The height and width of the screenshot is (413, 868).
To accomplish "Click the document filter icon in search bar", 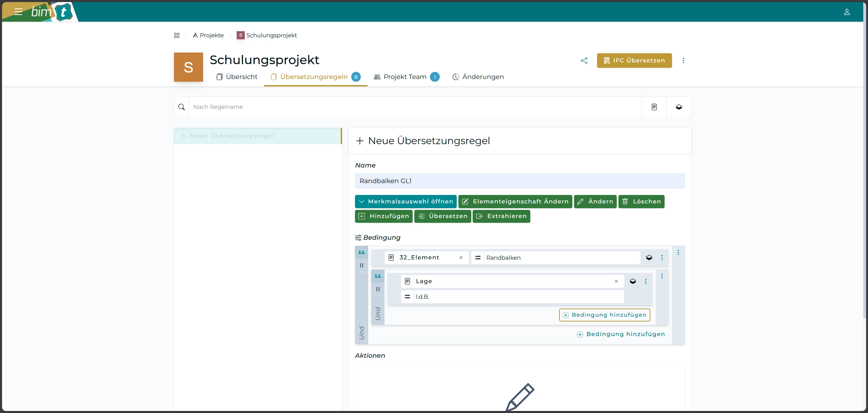I will point(654,107).
